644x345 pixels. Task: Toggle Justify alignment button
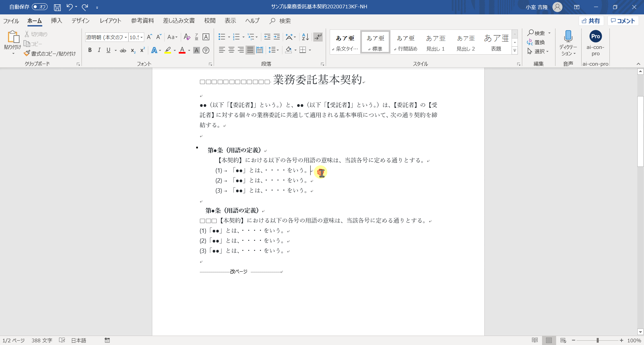[x=250, y=50]
